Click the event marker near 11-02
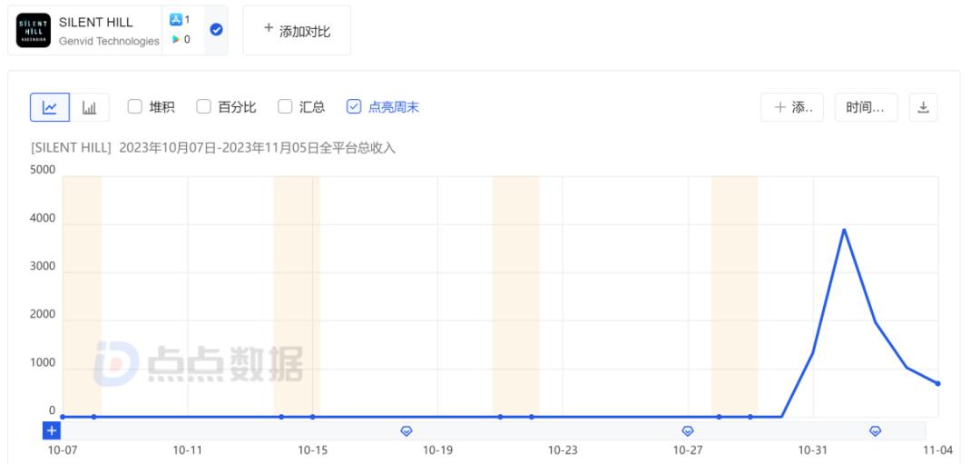 [875, 430]
